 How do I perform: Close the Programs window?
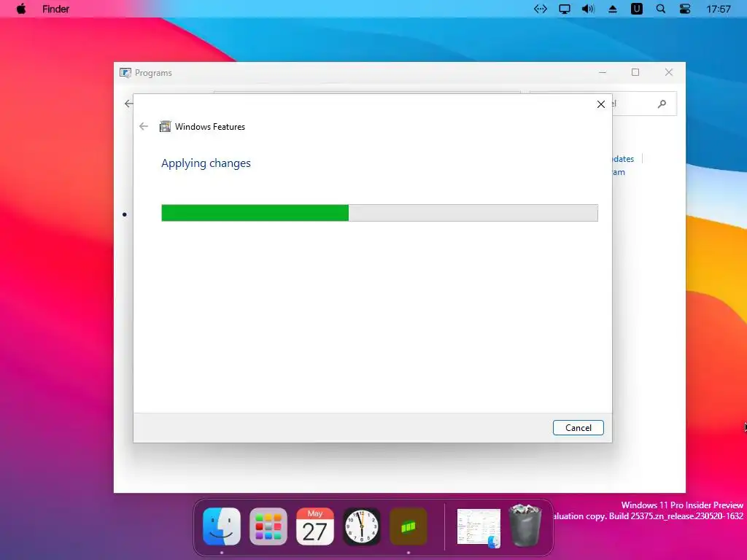668,72
